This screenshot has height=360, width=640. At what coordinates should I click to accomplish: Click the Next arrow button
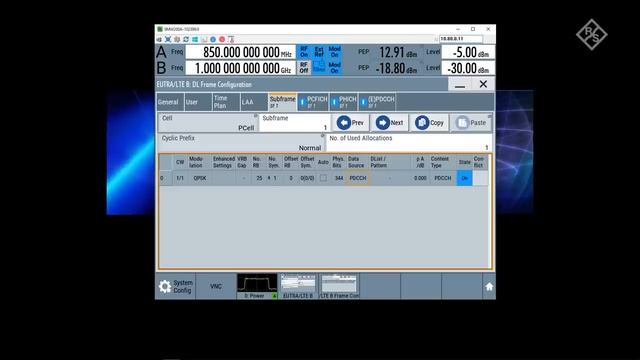(389, 122)
